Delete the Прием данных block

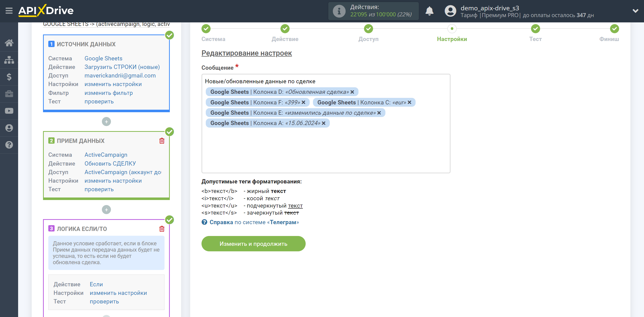(x=162, y=141)
